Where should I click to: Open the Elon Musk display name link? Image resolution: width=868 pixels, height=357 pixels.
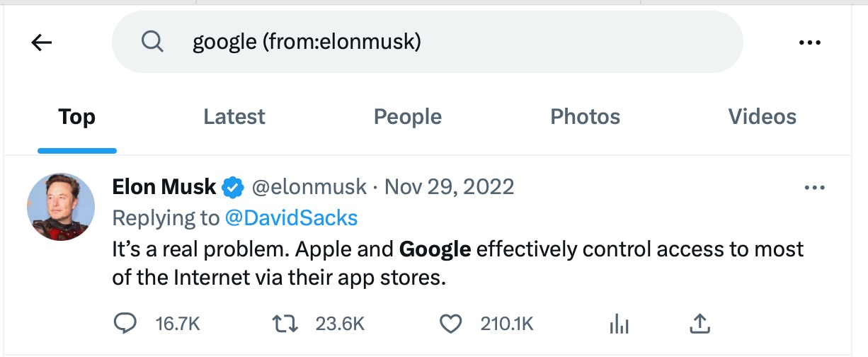tap(164, 187)
